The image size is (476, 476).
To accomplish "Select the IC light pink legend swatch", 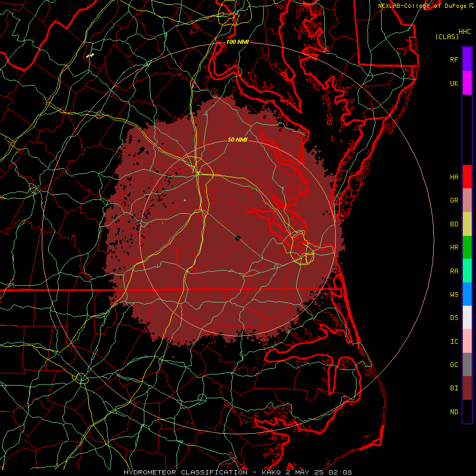I will 467,341.
